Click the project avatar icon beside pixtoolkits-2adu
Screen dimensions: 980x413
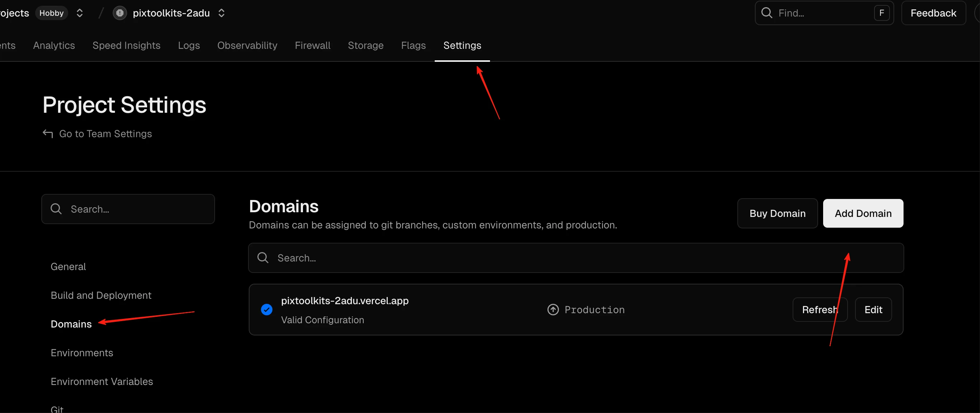coord(120,13)
